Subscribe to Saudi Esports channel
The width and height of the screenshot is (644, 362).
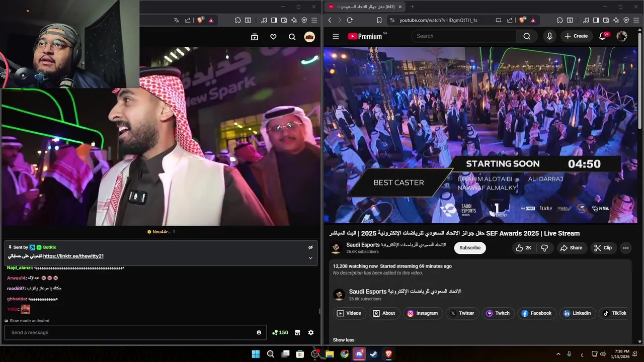tap(470, 248)
